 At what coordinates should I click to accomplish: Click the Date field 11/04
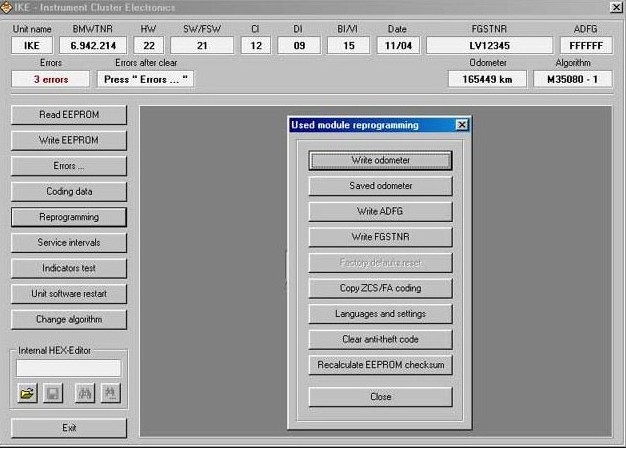click(x=398, y=45)
